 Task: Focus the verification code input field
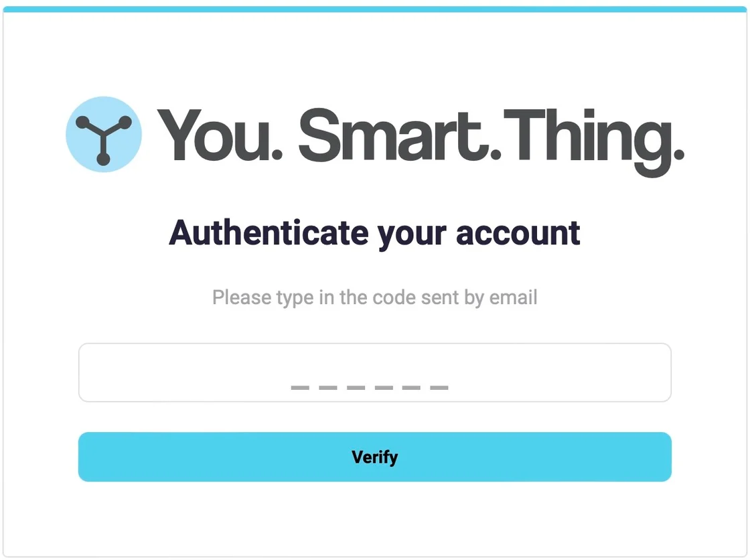(x=374, y=372)
